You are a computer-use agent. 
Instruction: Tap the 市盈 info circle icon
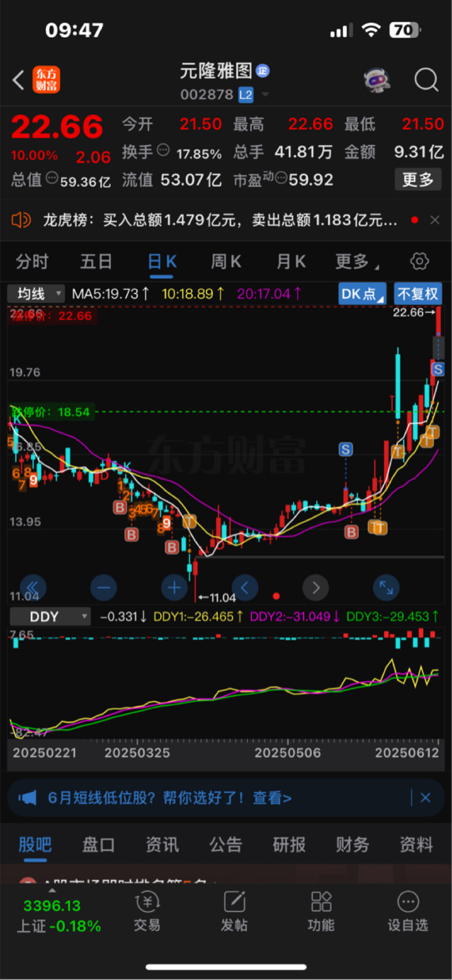pyautogui.click(x=281, y=177)
